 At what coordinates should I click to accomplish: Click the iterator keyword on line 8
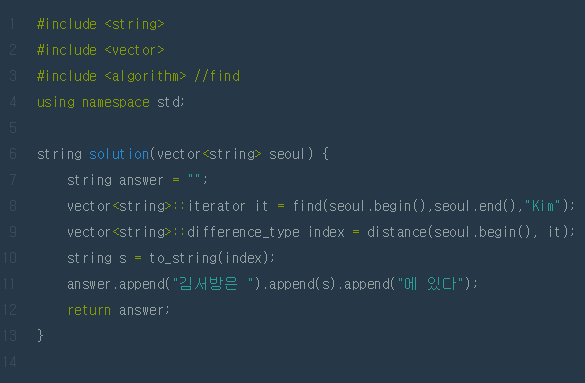pyautogui.click(x=216, y=206)
